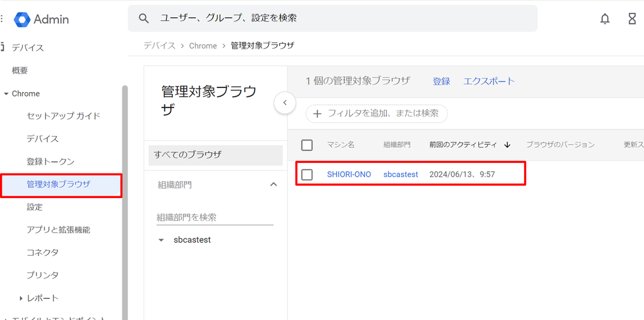Click the sbcastest tree item label
The width and height of the screenshot is (644, 320).
pyautogui.click(x=192, y=240)
